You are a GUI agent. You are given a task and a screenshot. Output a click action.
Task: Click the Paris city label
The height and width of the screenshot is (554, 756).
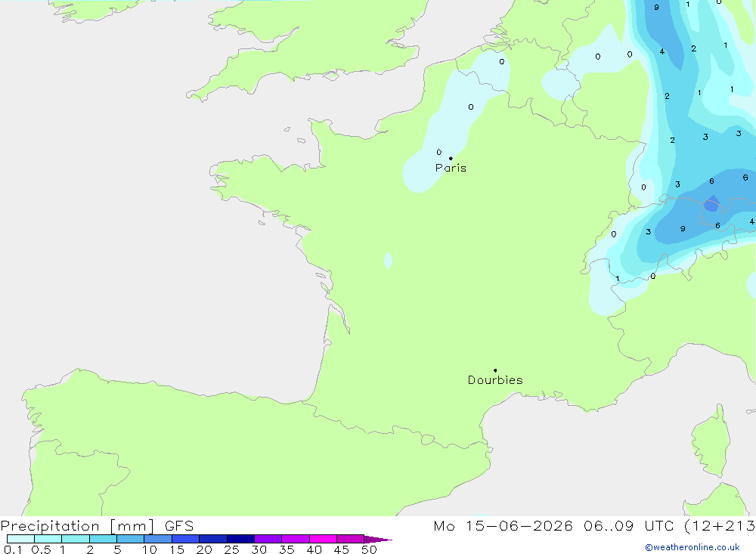(451, 168)
